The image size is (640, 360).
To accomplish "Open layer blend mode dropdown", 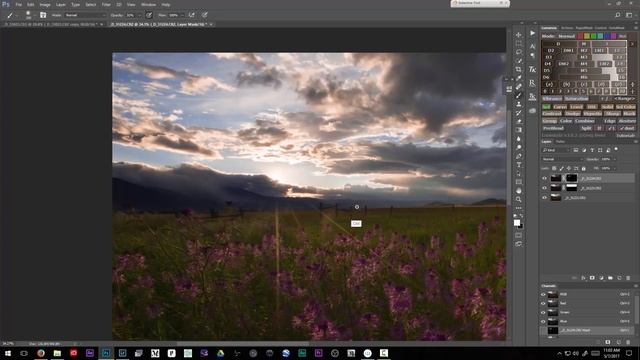I will coord(562,159).
